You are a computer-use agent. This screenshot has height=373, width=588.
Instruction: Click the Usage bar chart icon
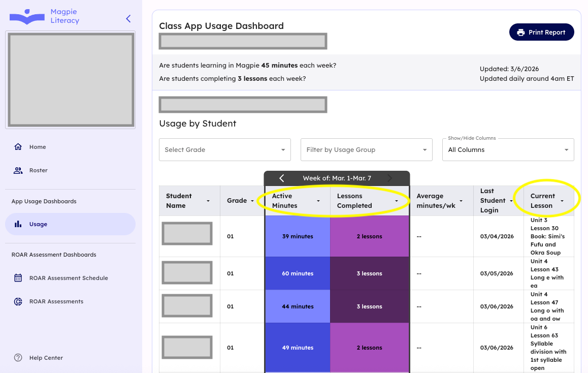[18, 224]
